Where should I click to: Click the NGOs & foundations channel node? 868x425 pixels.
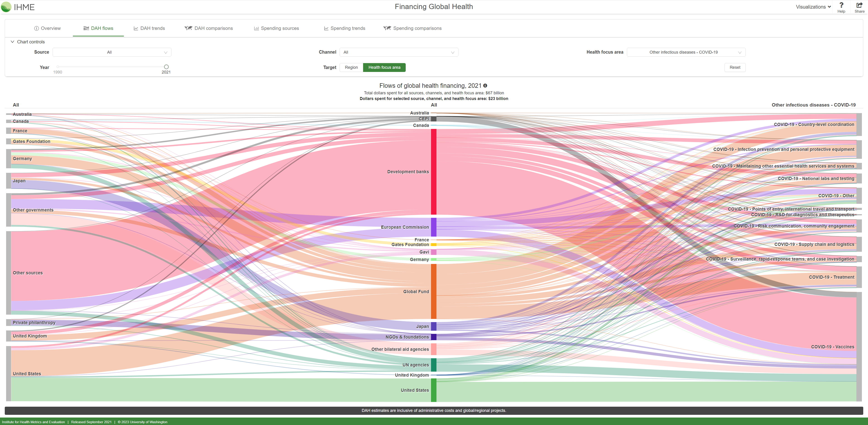click(x=434, y=337)
